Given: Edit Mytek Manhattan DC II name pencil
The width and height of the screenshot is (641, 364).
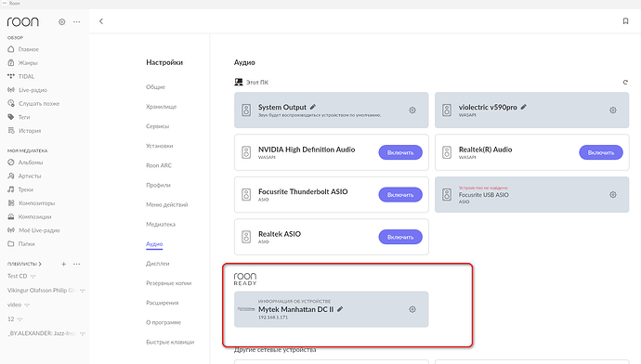Looking at the screenshot, I should click(340, 309).
